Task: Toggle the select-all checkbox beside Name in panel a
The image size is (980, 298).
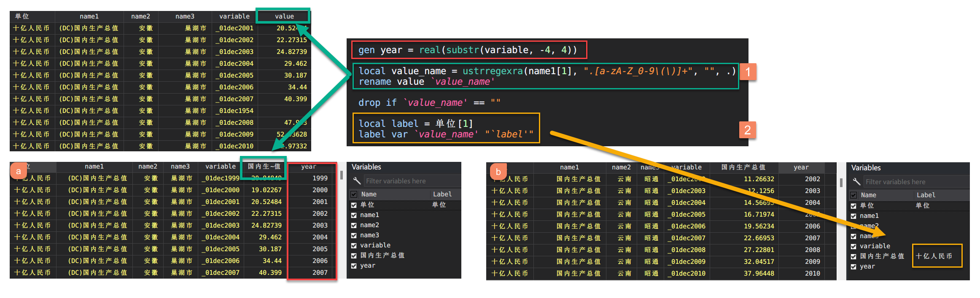Action: [x=354, y=194]
